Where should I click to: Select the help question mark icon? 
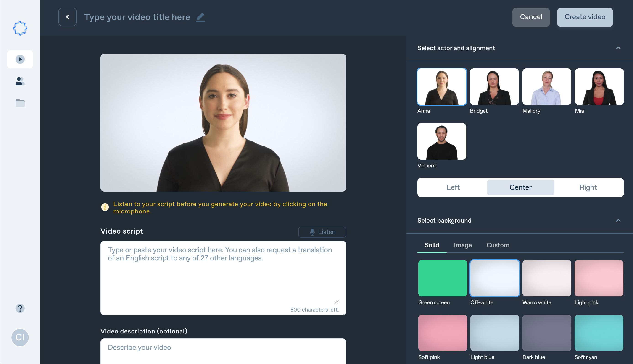[20, 308]
